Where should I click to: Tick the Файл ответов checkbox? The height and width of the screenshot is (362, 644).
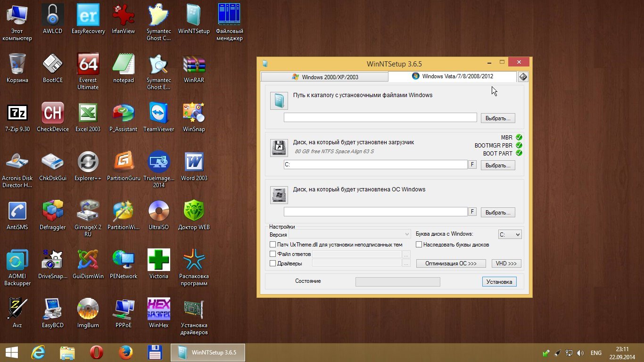(x=272, y=254)
